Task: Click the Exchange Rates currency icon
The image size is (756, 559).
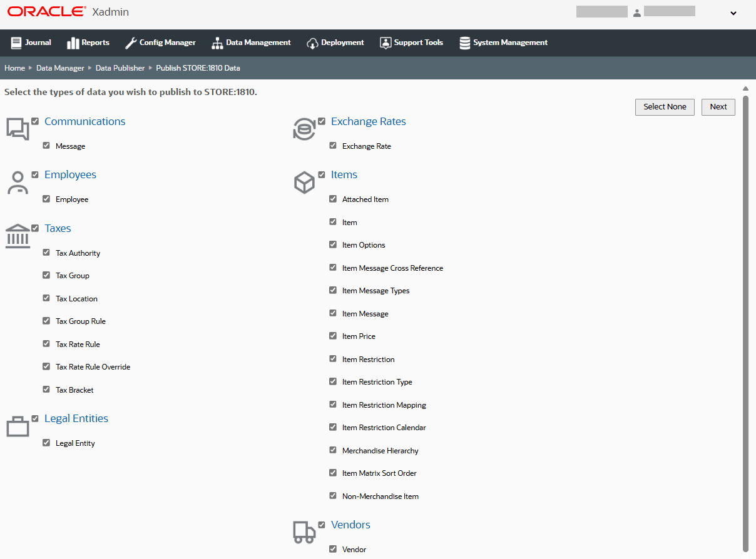Action: [304, 128]
